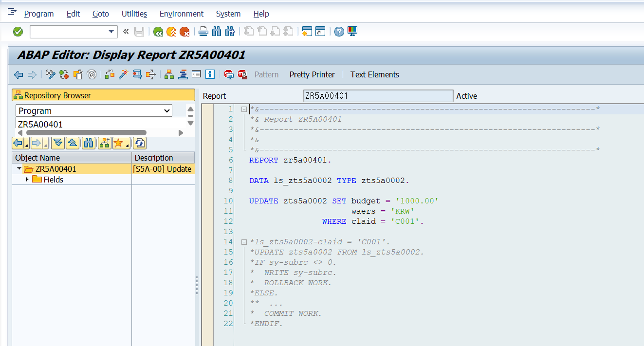Open the Program menu
Screen dimensions: 644x346
tap(39, 14)
